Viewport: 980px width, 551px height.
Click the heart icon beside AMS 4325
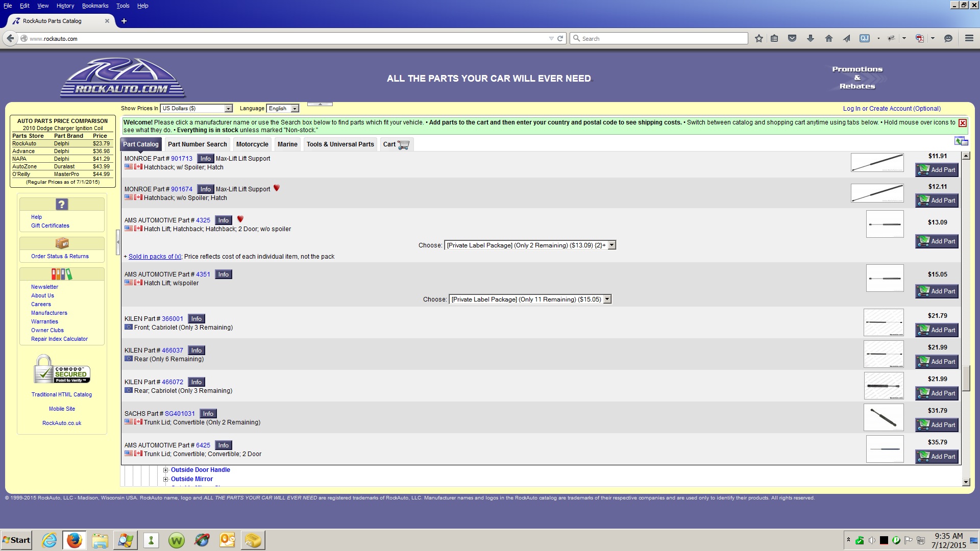240,219
